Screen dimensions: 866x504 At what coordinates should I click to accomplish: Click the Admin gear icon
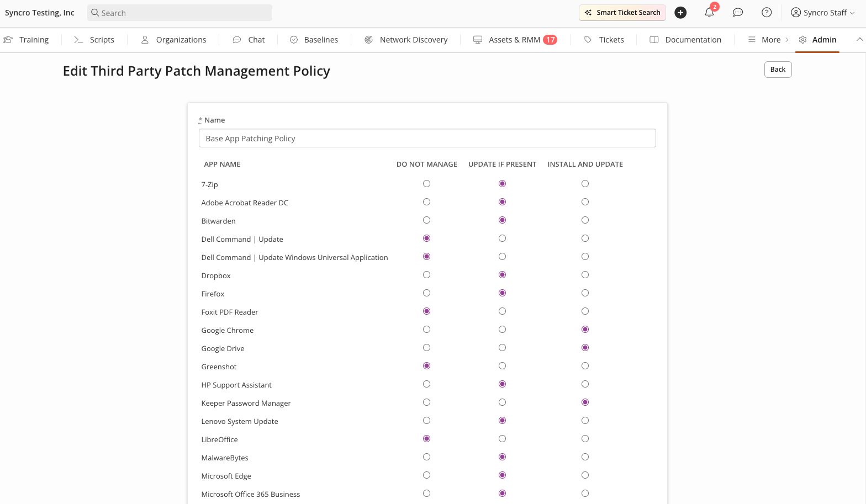point(803,40)
